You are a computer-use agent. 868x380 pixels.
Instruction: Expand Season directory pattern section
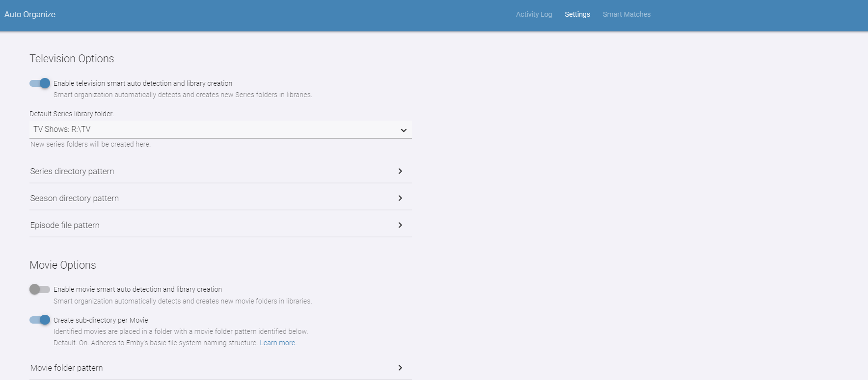coord(220,198)
